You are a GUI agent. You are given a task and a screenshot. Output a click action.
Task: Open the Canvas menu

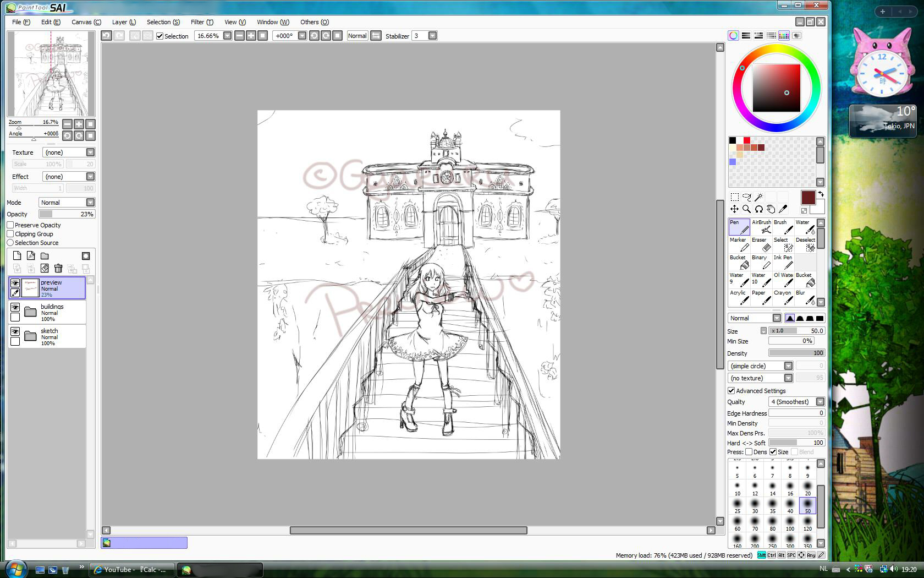point(86,22)
